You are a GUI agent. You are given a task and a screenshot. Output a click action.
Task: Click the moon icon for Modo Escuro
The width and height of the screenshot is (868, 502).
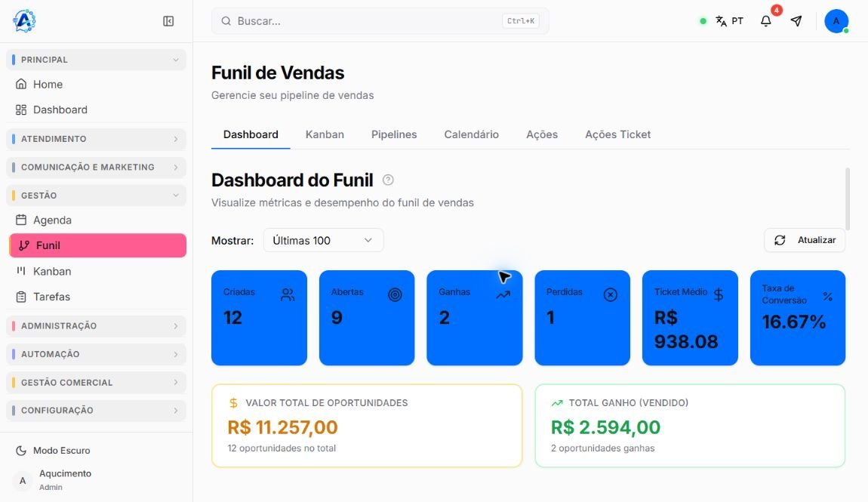(x=21, y=451)
